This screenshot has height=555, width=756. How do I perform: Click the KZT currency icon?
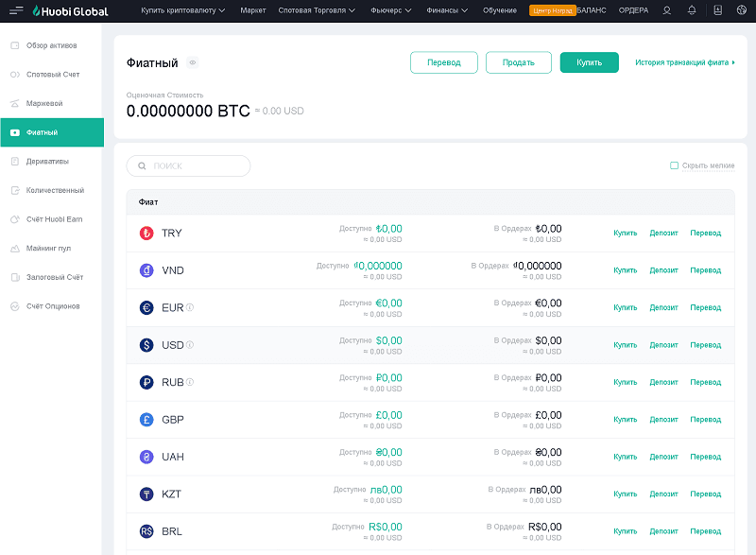click(146, 494)
